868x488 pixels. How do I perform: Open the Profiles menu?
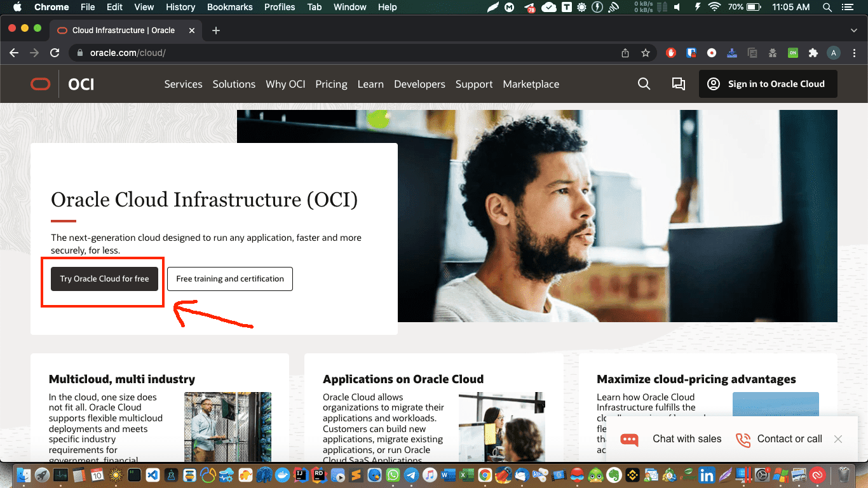(x=280, y=7)
